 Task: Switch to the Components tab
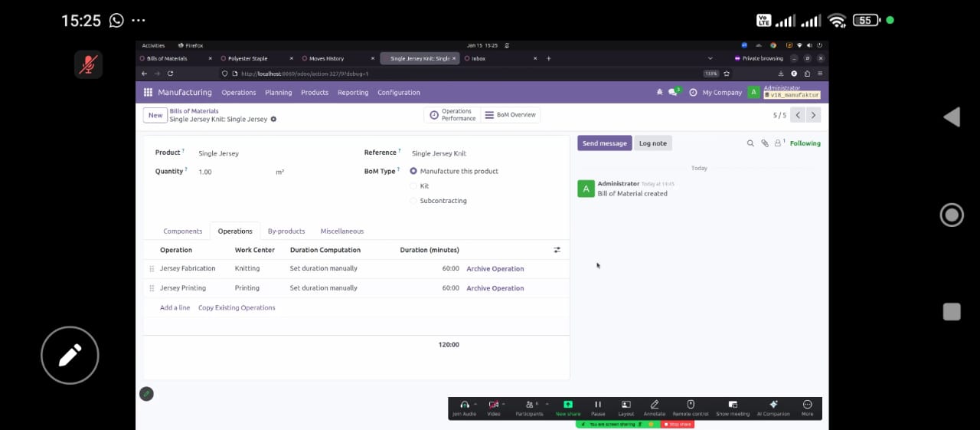(182, 231)
